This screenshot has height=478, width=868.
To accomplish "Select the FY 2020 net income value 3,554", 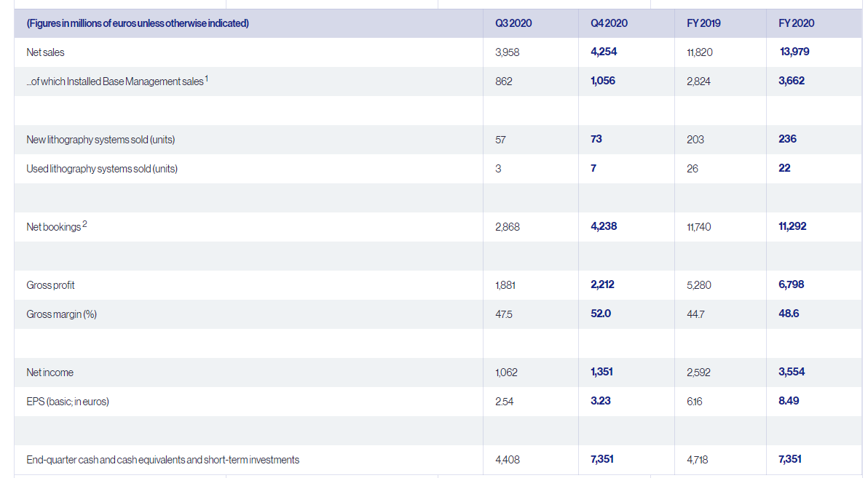I will click(792, 372).
